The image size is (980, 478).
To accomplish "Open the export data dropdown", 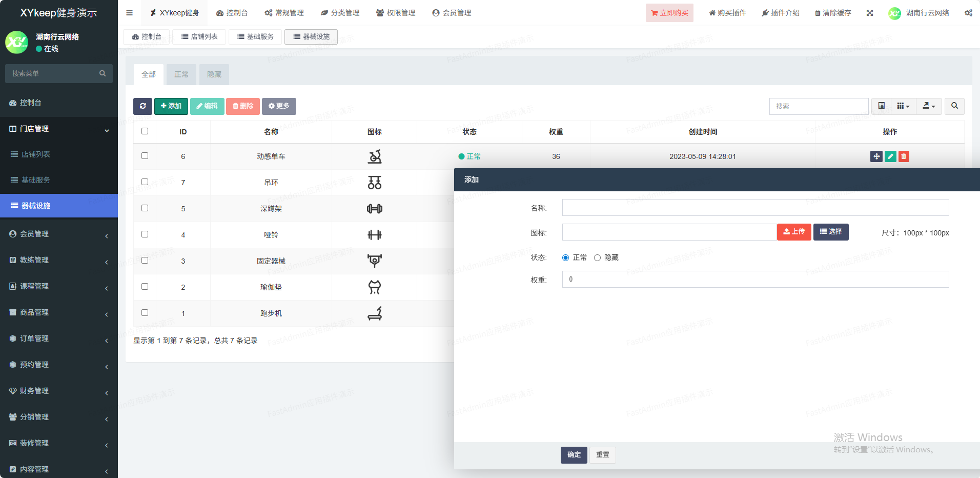I will [929, 106].
